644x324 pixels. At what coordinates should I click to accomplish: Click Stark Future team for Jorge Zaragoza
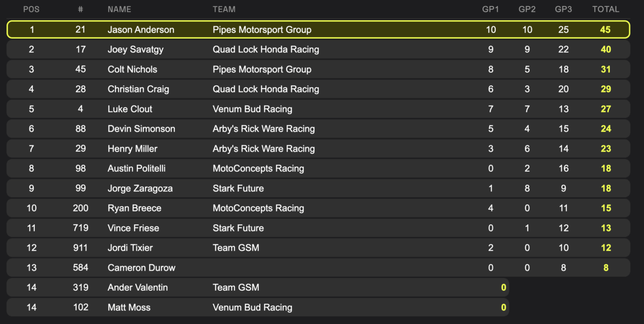pos(238,189)
